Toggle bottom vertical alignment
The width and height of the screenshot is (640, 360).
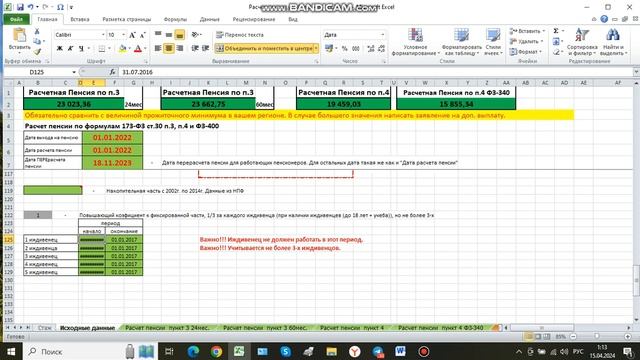180,35
